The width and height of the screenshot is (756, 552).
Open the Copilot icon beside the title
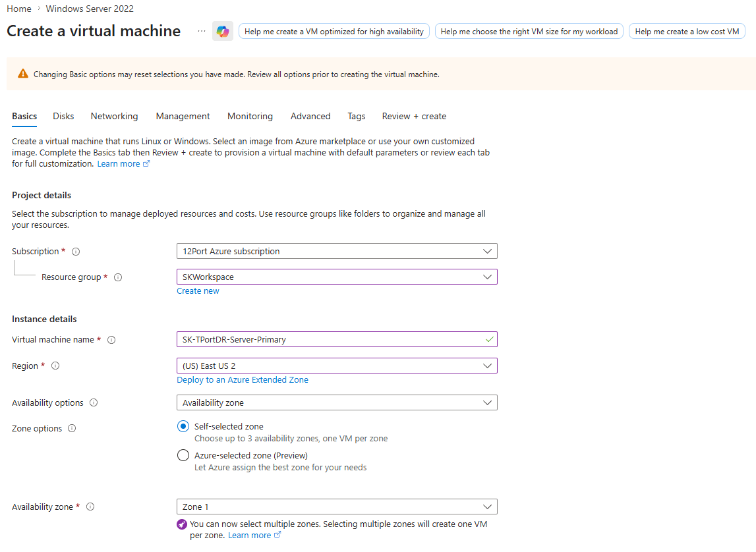pos(223,32)
